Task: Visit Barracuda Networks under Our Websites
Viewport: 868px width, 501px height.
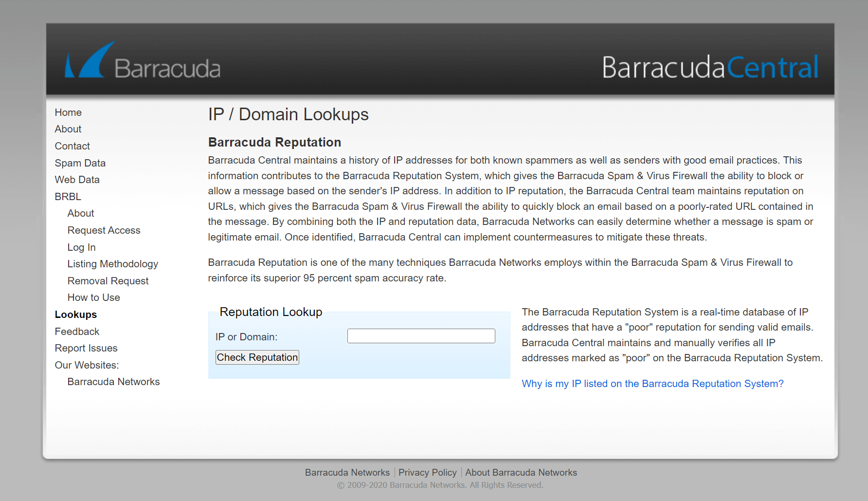Action: coord(114,382)
